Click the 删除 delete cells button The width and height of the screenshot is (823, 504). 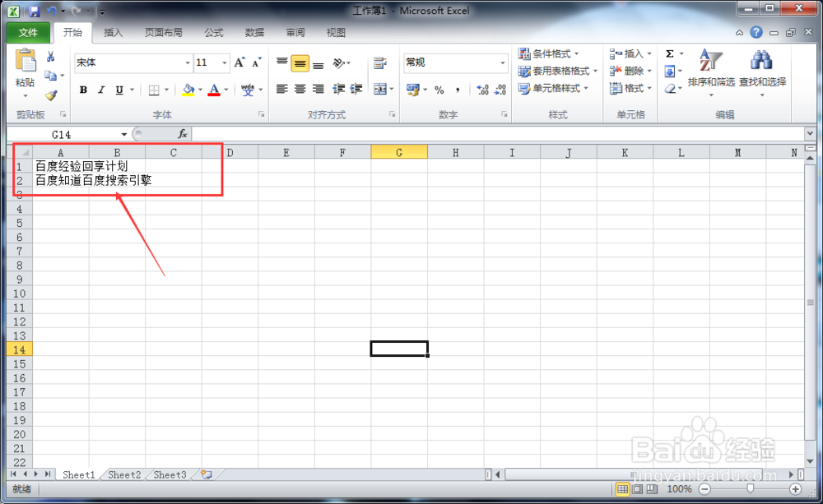pos(626,71)
